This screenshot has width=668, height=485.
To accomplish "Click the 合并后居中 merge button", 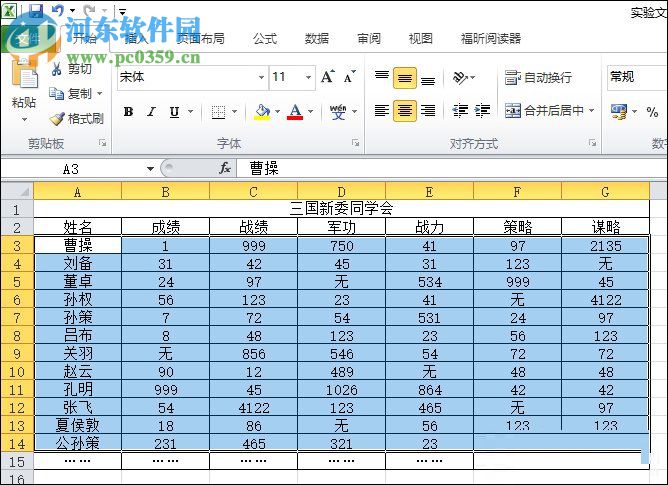I will pyautogui.click(x=544, y=111).
